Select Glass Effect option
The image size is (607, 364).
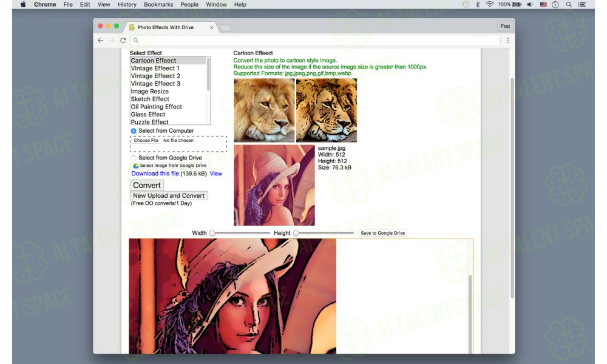168,115
